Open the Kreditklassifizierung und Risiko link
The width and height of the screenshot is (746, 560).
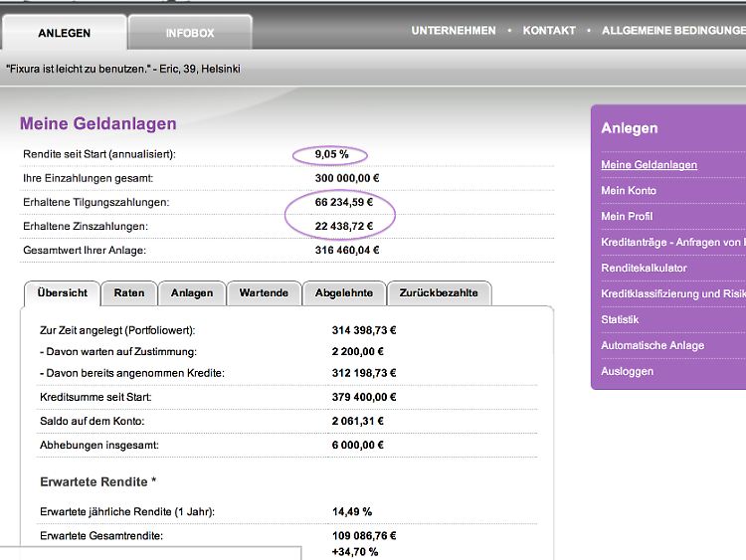[672, 294]
